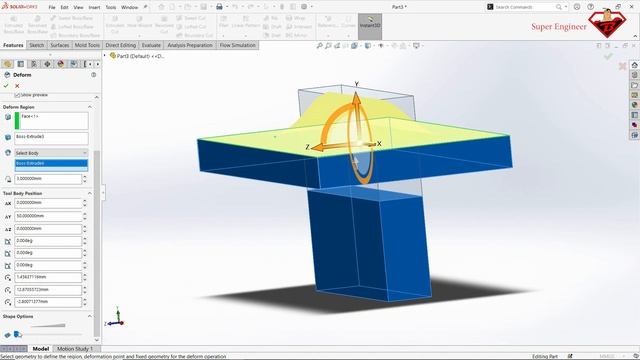Switch to the Mold Tools tab
Screen dimensions: 640x360
(87, 45)
